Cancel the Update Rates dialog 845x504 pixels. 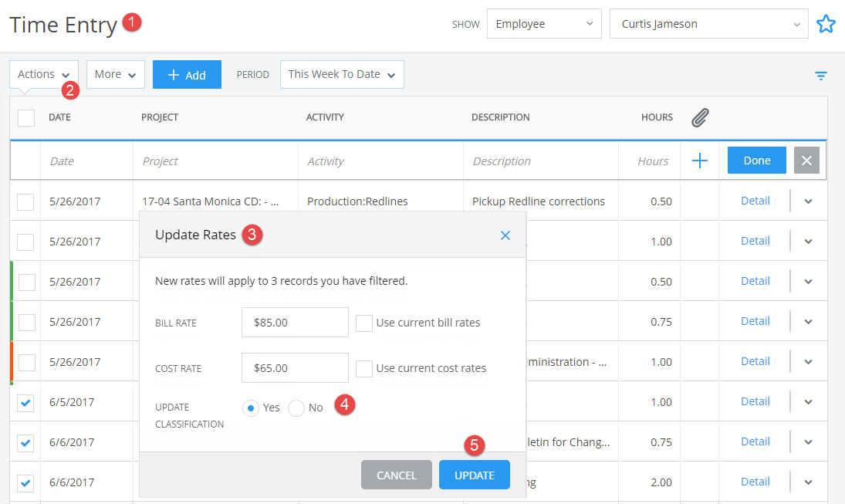pos(397,475)
